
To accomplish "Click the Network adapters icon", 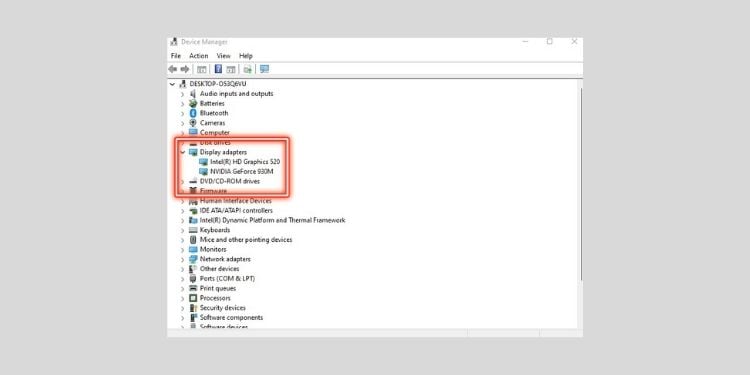I will pyautogui.click(x=193, y=259).
